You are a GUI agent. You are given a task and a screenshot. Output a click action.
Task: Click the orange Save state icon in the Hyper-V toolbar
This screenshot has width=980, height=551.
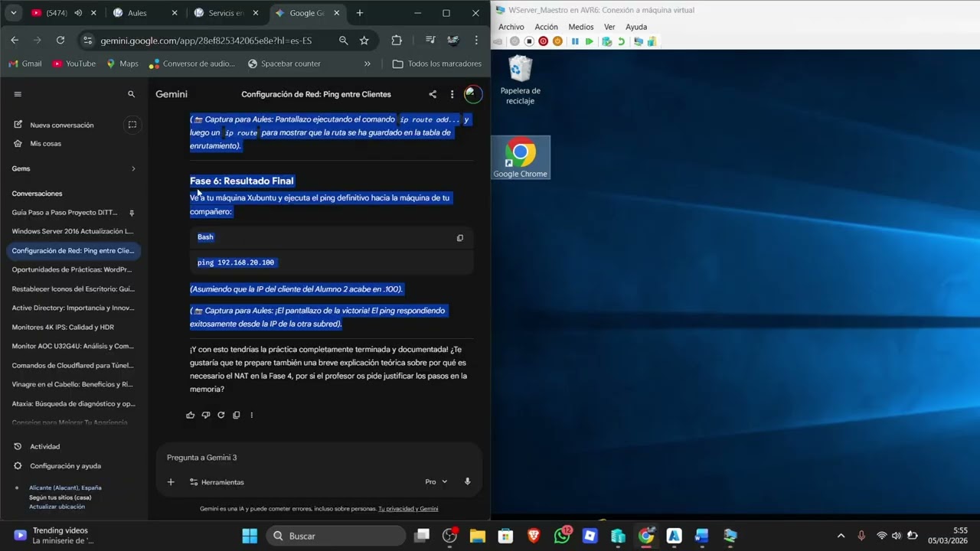557,41
